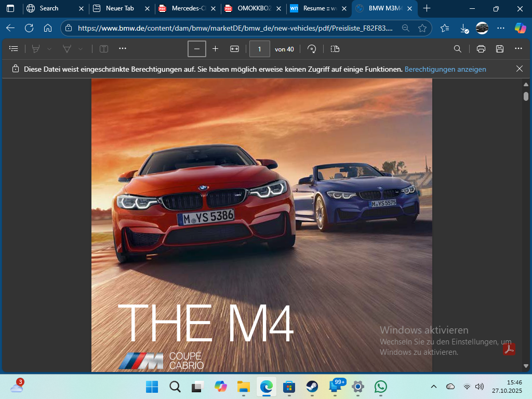Screen dimensions: 532x399
Task: Show hidden icons in system tray
Action: [x=434, y=387]
